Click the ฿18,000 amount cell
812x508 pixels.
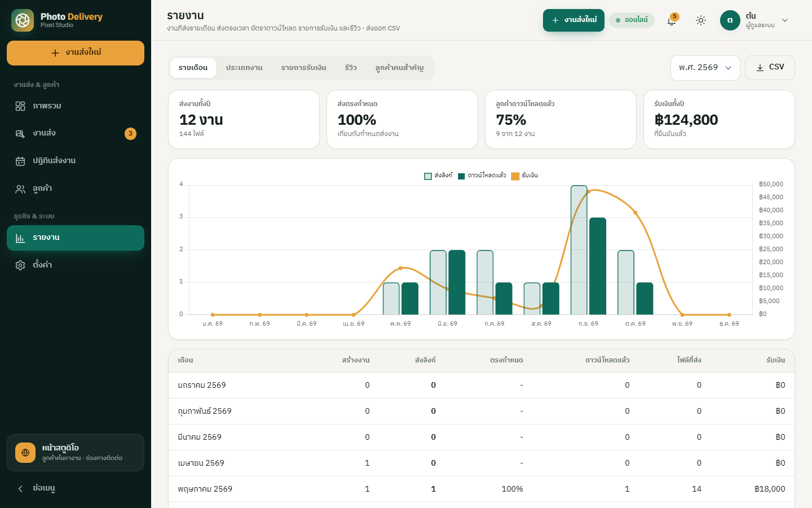point(770,489)
